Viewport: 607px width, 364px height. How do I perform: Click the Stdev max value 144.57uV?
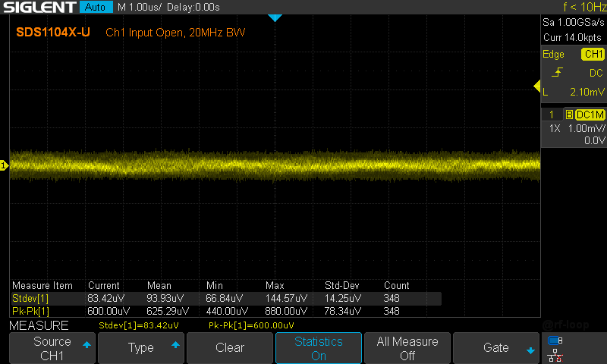coord(286,298)
